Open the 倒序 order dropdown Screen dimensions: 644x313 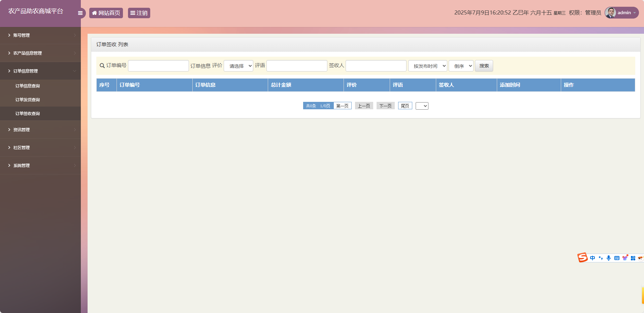point(460,66)
